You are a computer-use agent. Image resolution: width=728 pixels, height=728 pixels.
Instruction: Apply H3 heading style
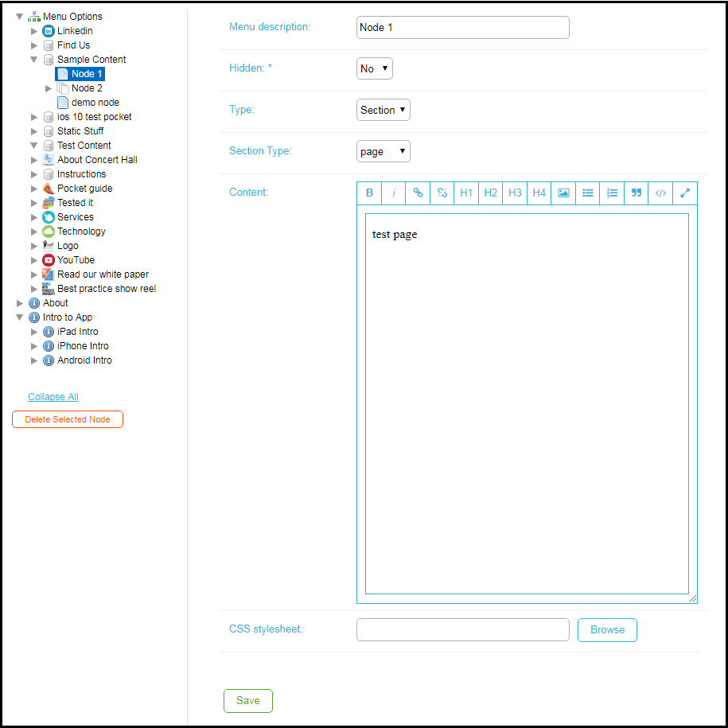click(515, 193)
